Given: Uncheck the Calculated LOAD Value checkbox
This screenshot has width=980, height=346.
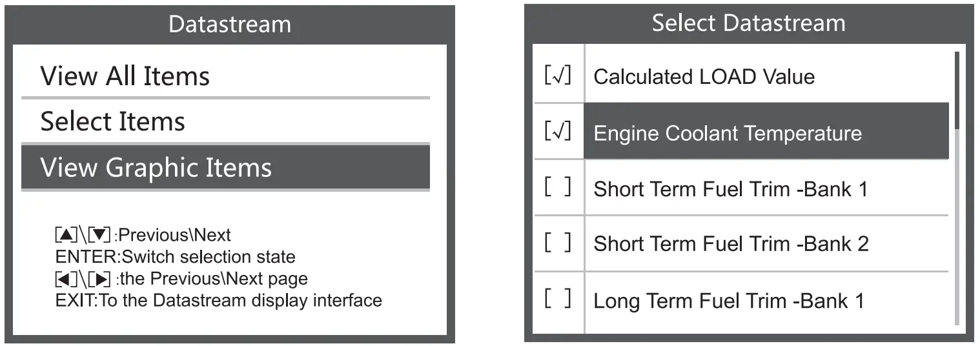Looking at the screenshot, I should [x=558, y=76].
